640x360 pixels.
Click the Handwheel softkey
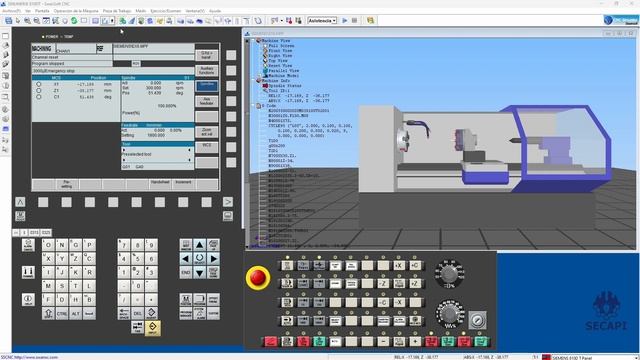click(x=160, y=184)
